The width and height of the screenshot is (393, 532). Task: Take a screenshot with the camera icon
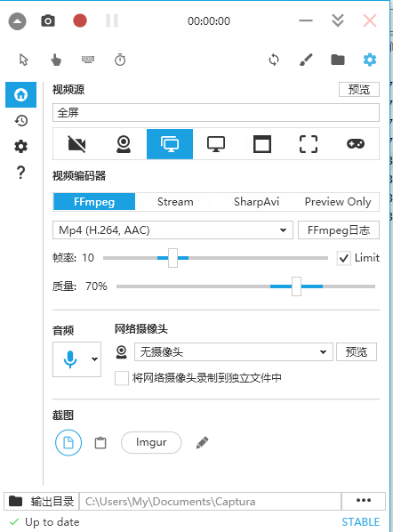coord(48,20)
